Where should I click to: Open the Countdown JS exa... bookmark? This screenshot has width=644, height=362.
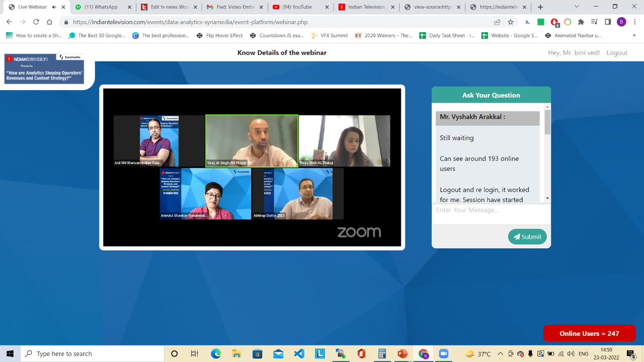tap(277, 35)
